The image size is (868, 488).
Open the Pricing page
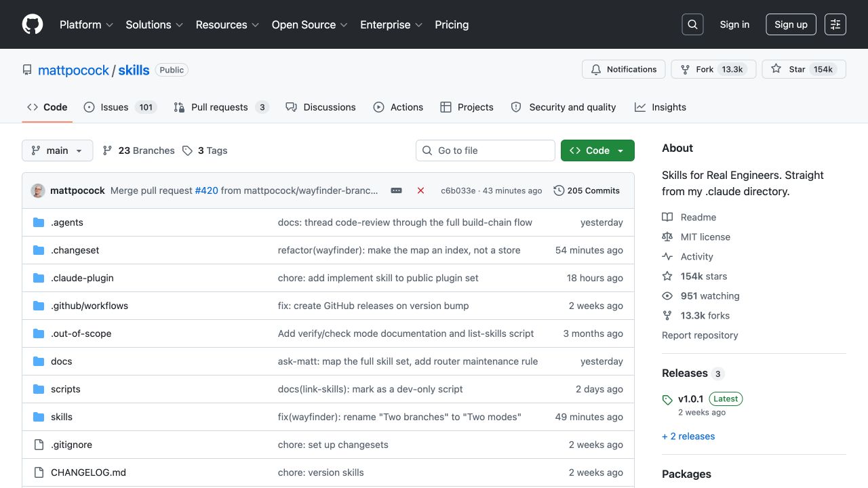(x=452, y=24)
